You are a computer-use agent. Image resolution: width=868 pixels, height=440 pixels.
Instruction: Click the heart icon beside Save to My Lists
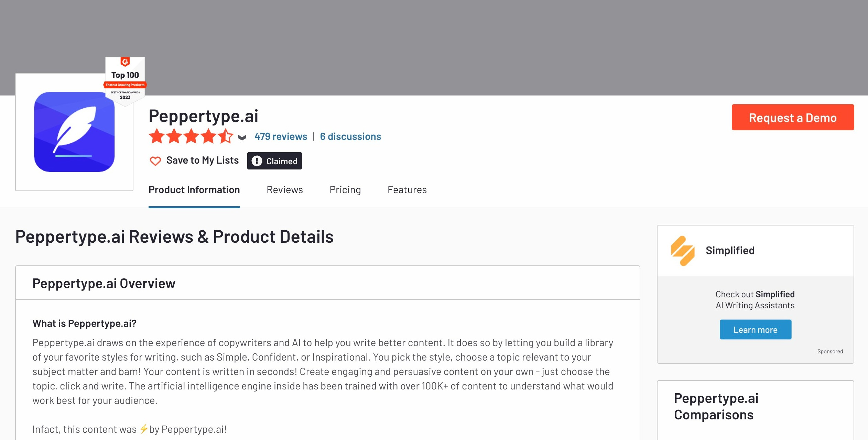155,161
